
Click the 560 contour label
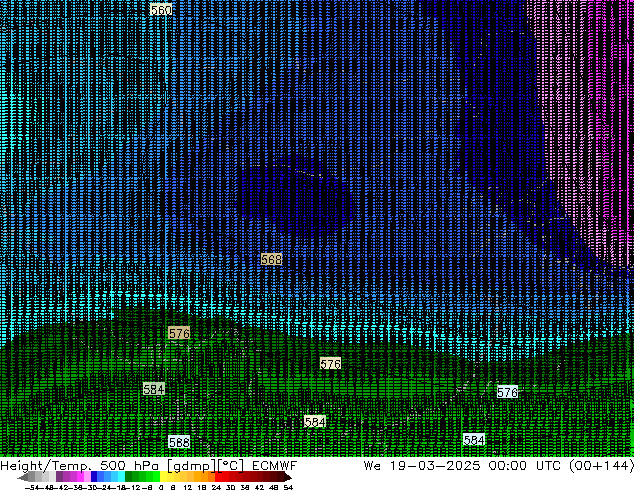(x=161, y=10)
